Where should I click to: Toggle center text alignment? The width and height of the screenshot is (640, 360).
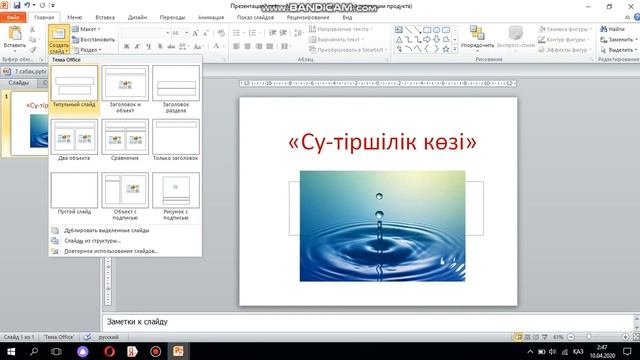[247, 47]
